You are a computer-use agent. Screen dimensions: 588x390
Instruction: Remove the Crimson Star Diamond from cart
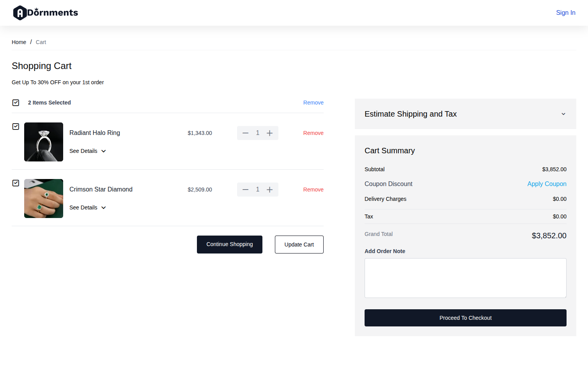pos(313,190)
